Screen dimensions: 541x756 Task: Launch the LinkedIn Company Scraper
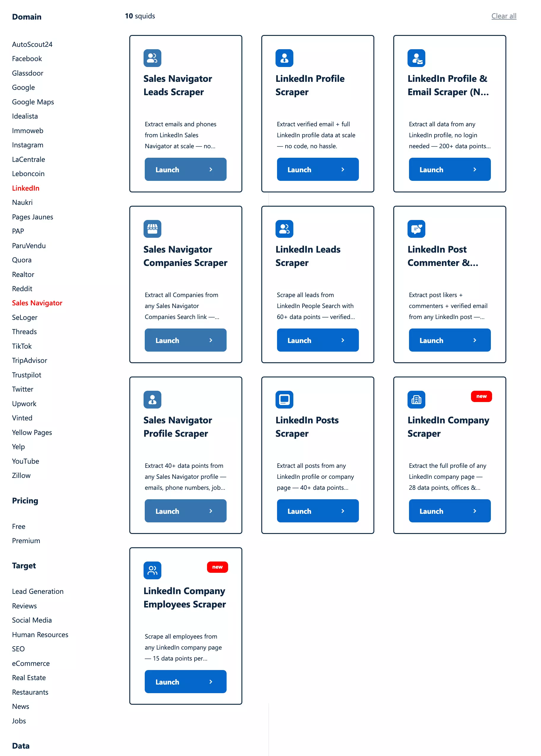[x=449, y=511]
